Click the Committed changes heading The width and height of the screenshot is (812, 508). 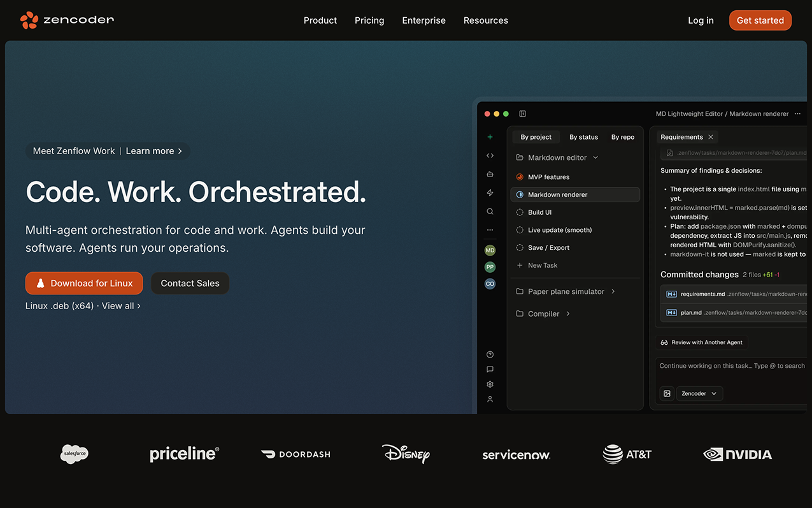(699, 274)
